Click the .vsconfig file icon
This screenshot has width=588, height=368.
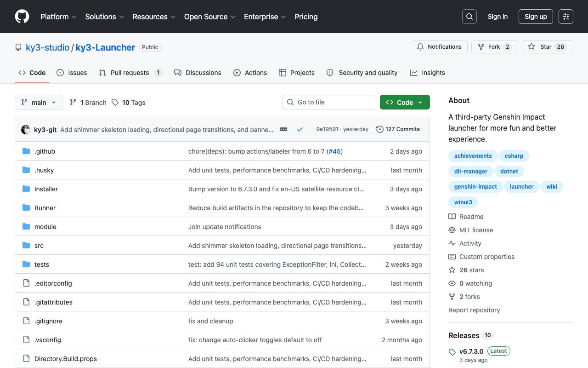point(26,340)
